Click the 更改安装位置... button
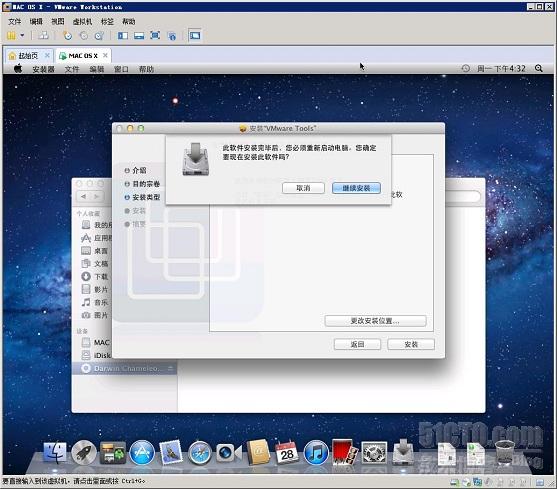 click(375, 321)
